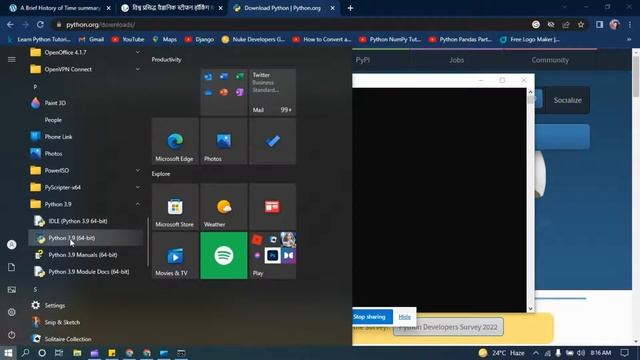This screenshot has width=640, height=360.
Task: Open the To Do checkmark tile
Action: [x=273, y=141]
